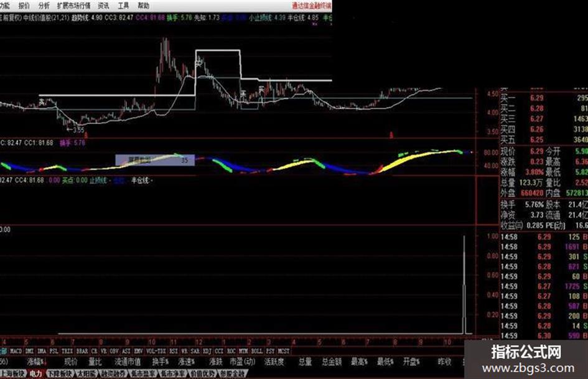Sort by 量比 column header
Image resolution: width=588 pixels, height=379 pixels.
(x=95, y=362)
